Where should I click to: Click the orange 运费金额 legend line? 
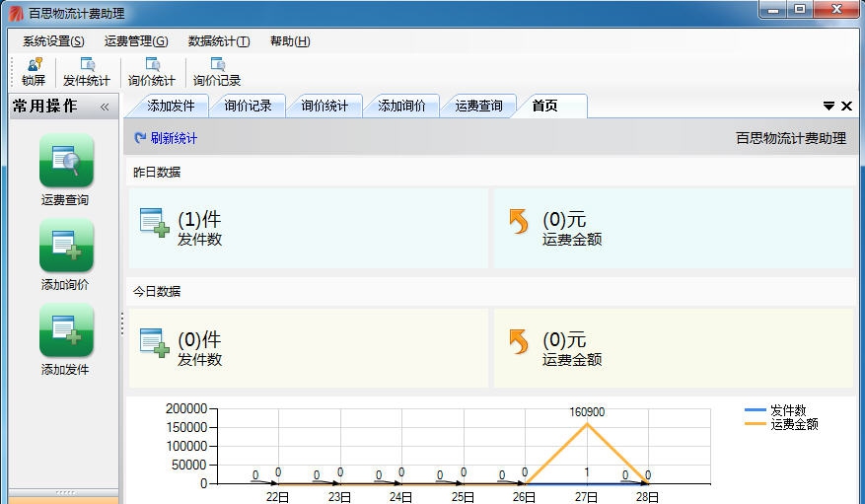(x=756, y=424)
